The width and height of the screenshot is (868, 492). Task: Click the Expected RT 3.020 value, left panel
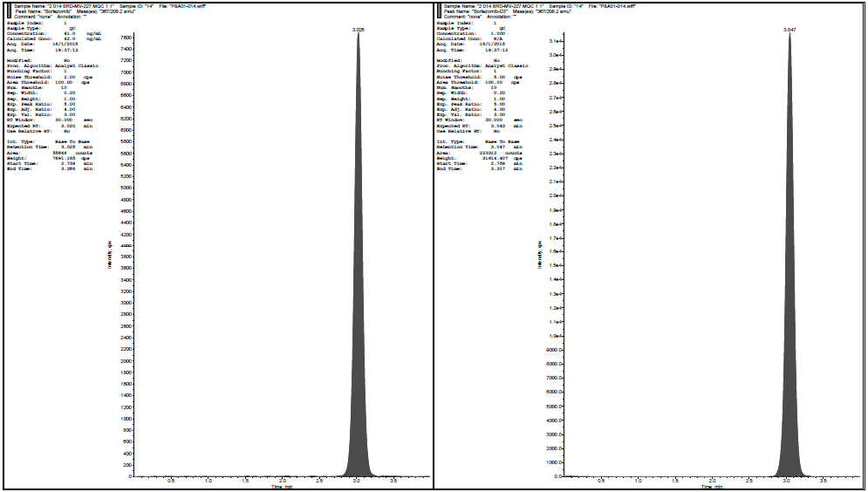click(x=67, y=125)
